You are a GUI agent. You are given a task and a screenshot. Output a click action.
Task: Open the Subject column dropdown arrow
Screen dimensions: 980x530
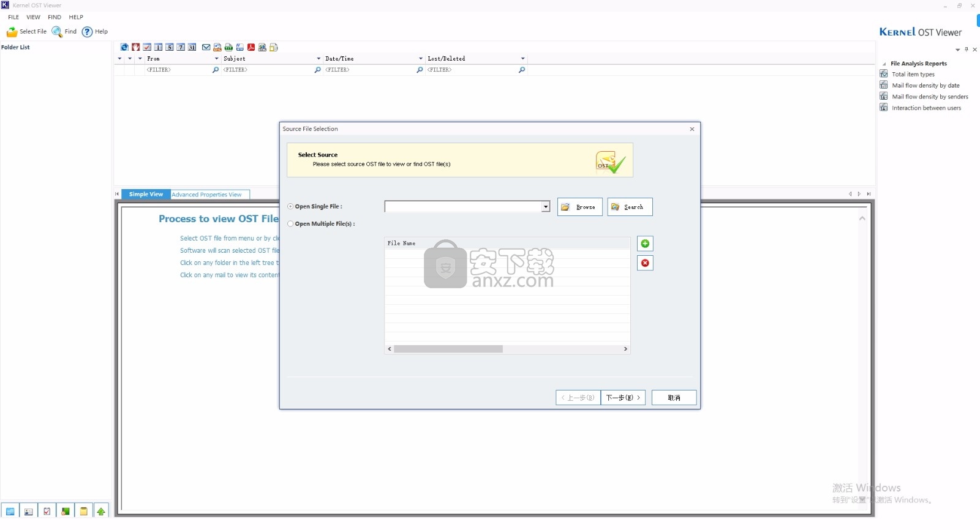pos(318,59)
